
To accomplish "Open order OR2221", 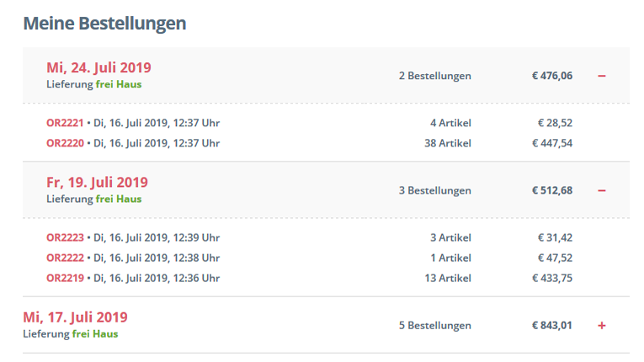I will (65, 123).
